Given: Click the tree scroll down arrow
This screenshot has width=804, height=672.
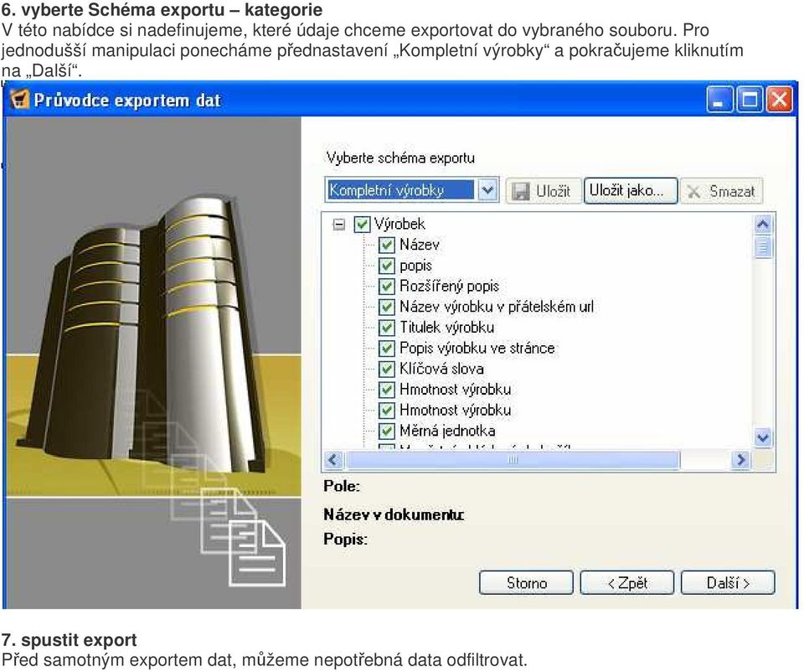Looking at the screenshot, I should tap(763, 437).
